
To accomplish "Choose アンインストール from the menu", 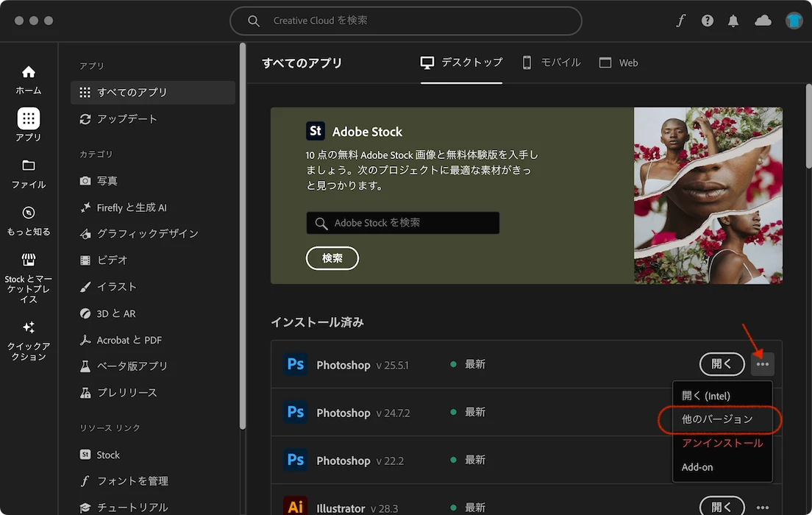I will (x=722, y=443).
